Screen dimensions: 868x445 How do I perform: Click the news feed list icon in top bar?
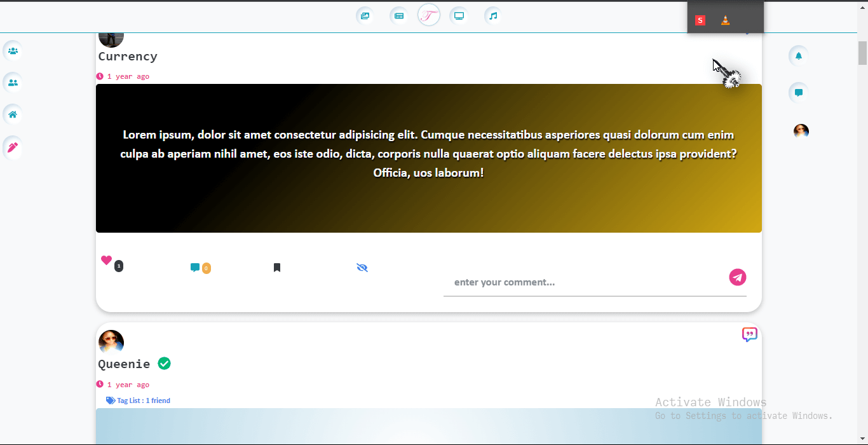[x=398, y=16]
